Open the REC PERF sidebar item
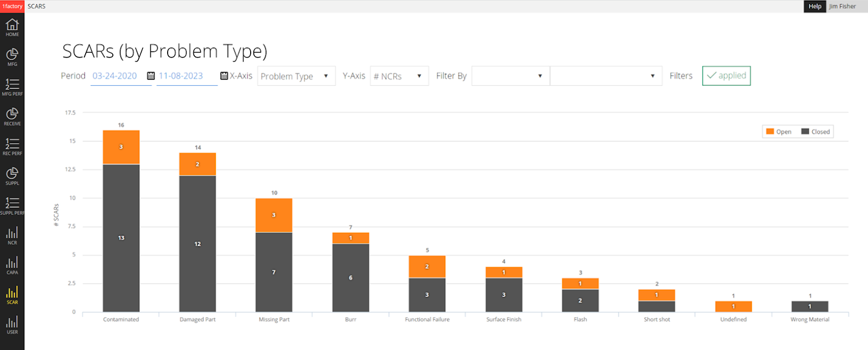 tap(12, 147)
